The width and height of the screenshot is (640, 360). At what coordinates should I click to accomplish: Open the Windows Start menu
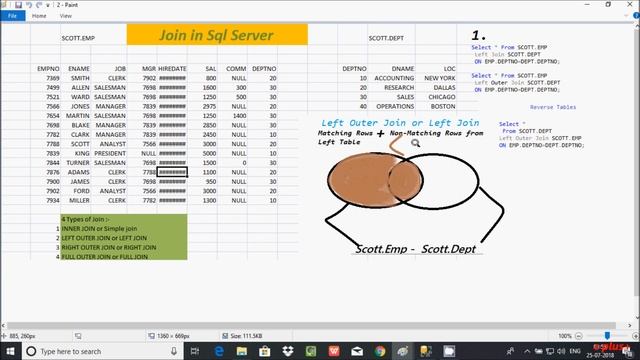coord(10,351)
